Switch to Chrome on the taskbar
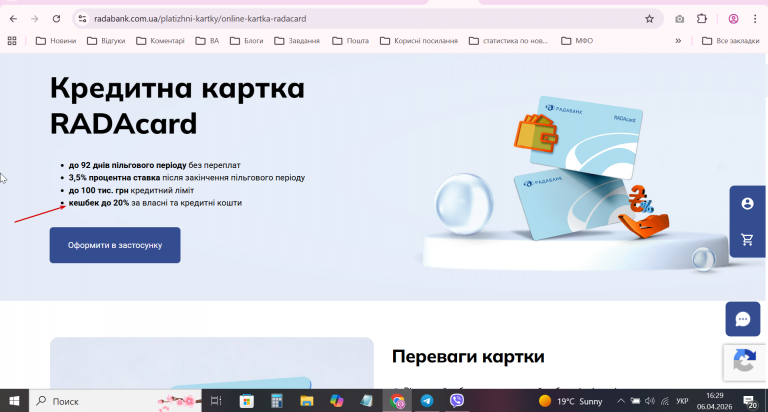 point(397,401)
